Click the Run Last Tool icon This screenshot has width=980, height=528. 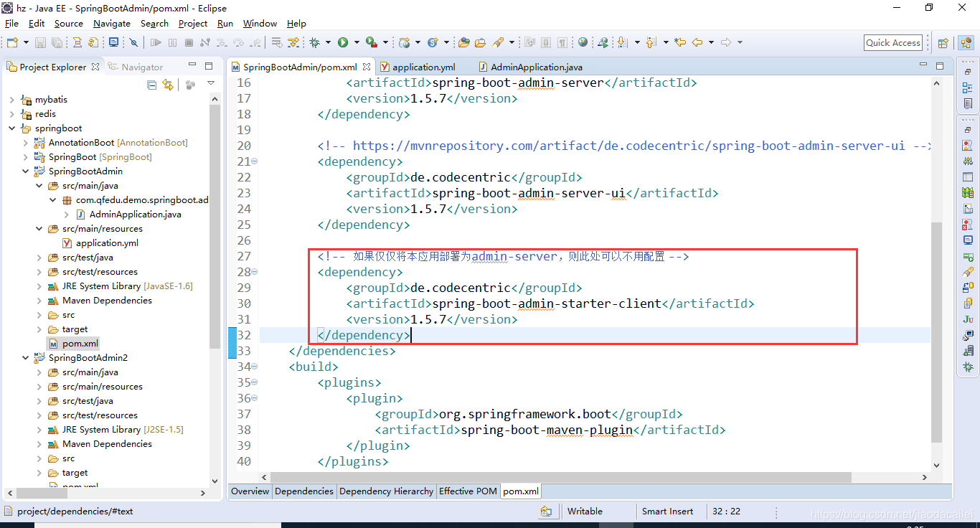371,43
